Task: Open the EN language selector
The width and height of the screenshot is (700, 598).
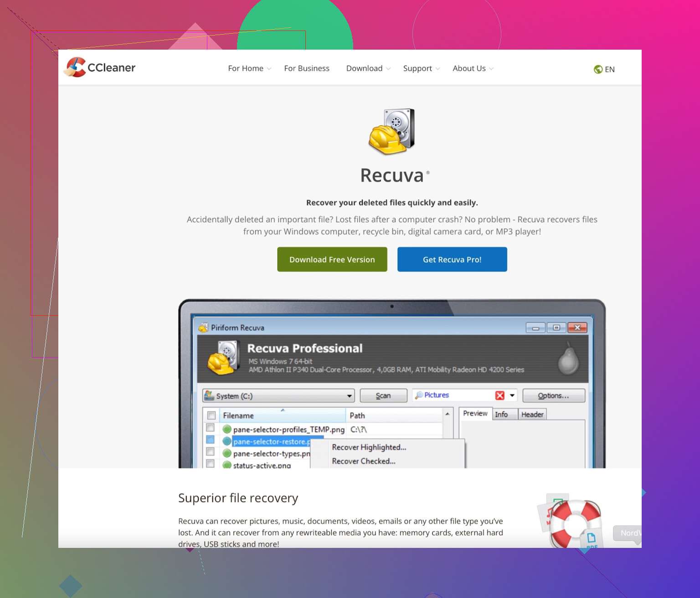Action: pyautogui.click(x=604, y=69)
